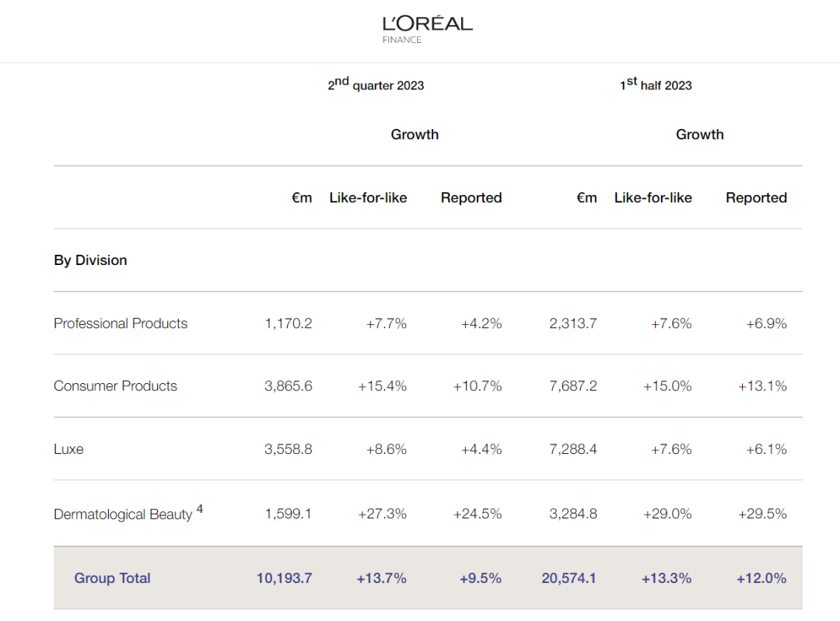The image size is (840, 621).
Task: Click the 2nd quarter 2023 column header
Action: tap(376, 85)
